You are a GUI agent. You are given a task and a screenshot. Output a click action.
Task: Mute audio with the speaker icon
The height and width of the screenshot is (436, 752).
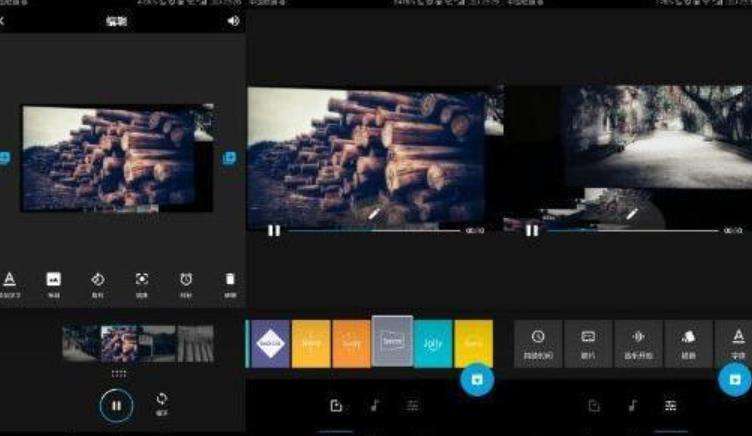pos(233,21)
